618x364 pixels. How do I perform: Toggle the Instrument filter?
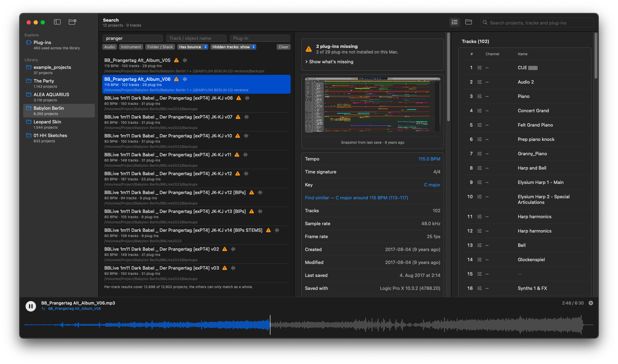point(131,47)
